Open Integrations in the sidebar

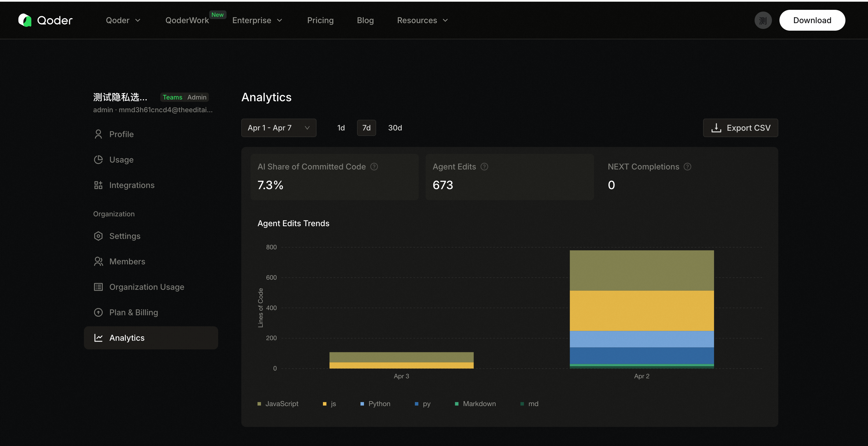coord(151,185)
